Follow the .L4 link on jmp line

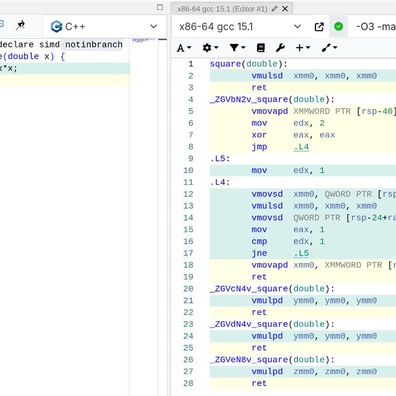coord(301,147)
